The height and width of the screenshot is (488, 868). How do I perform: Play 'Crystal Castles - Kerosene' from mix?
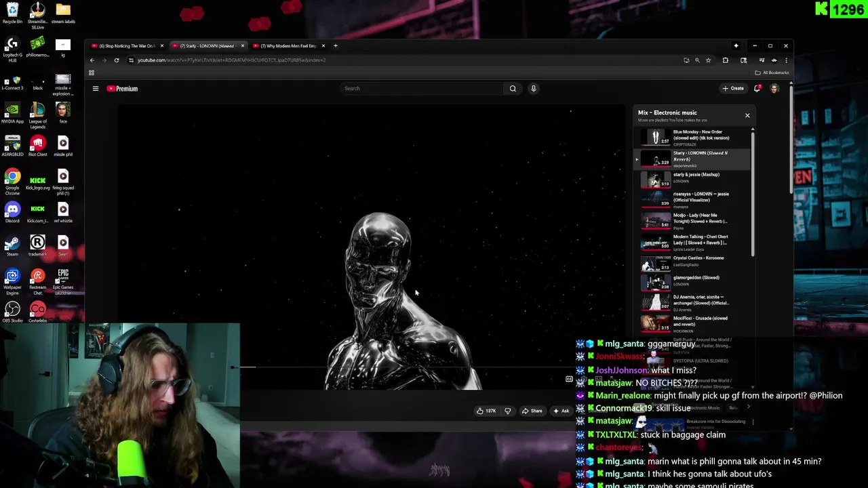click(x=693, y=262)
